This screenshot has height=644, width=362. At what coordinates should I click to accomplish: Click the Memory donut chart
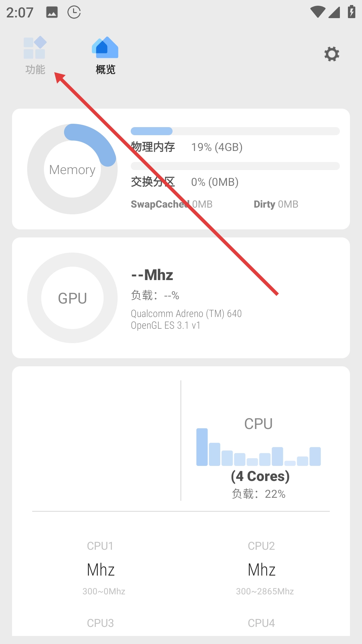(x=72, y=169)
